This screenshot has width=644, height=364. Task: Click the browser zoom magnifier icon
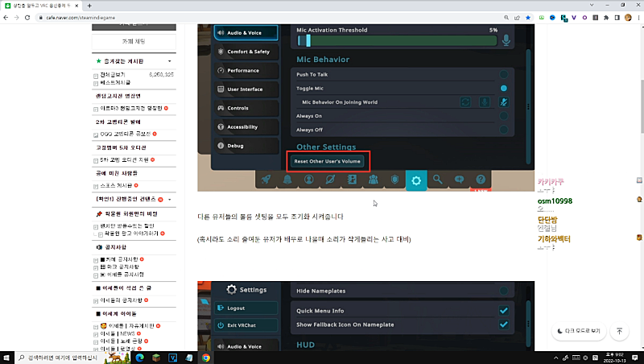coord(506,18)
